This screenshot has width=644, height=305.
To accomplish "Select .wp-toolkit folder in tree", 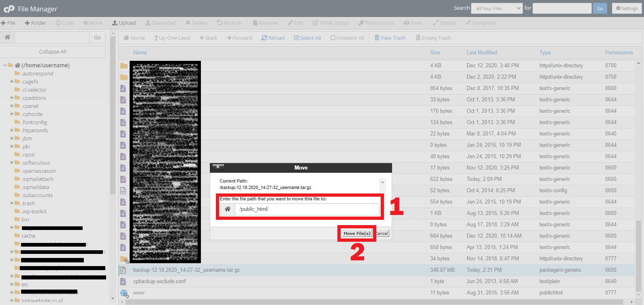I will [34, 211].
